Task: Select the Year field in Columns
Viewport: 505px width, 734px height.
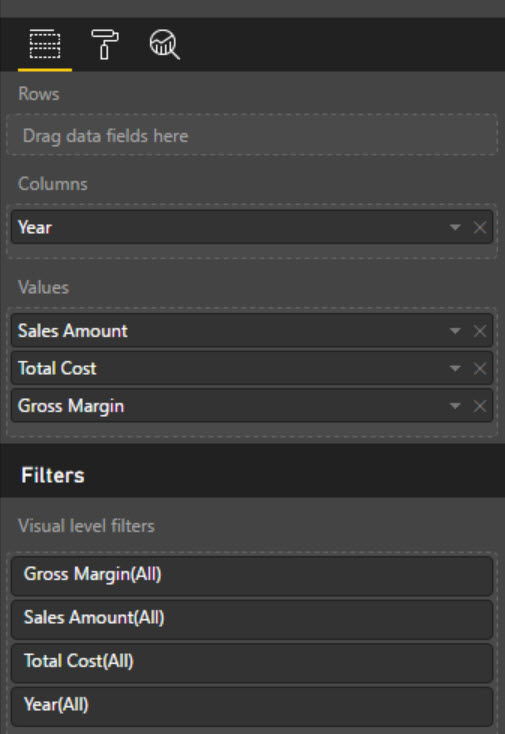Action: tap(252, 227)
